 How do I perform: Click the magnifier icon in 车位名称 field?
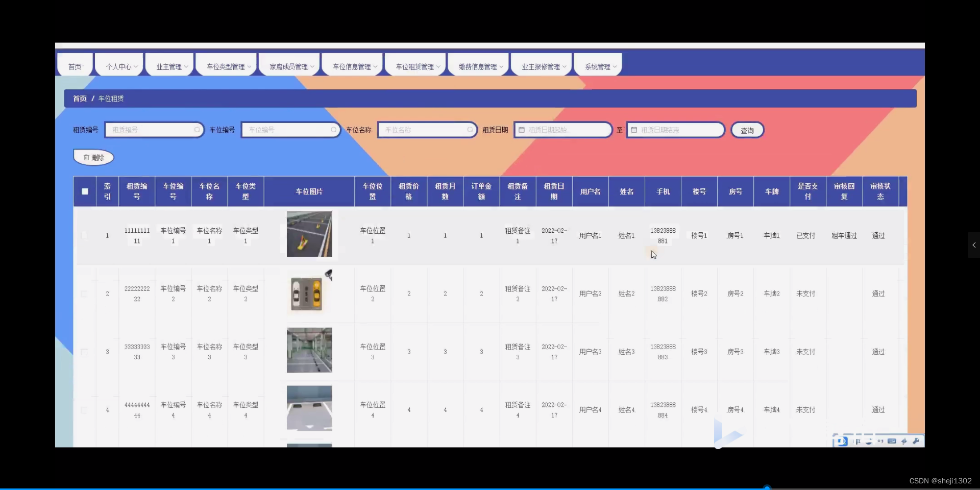470,130
